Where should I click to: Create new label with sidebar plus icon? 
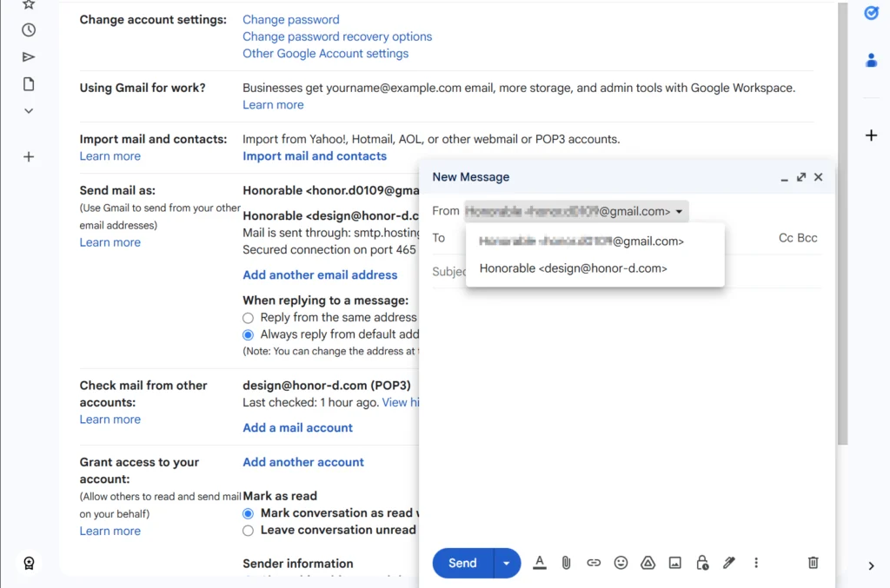coord(29,156)
